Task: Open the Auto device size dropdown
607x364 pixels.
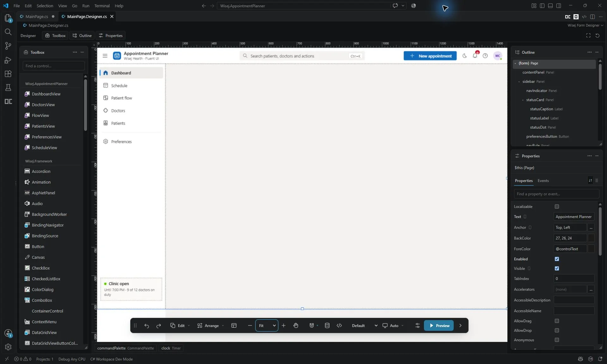Action: coord(393,325)
